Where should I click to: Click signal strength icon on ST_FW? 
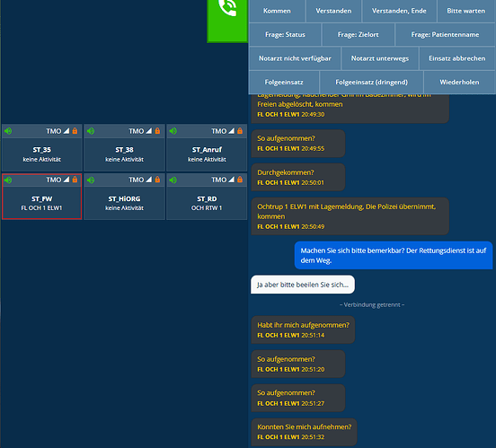[66, 180]
